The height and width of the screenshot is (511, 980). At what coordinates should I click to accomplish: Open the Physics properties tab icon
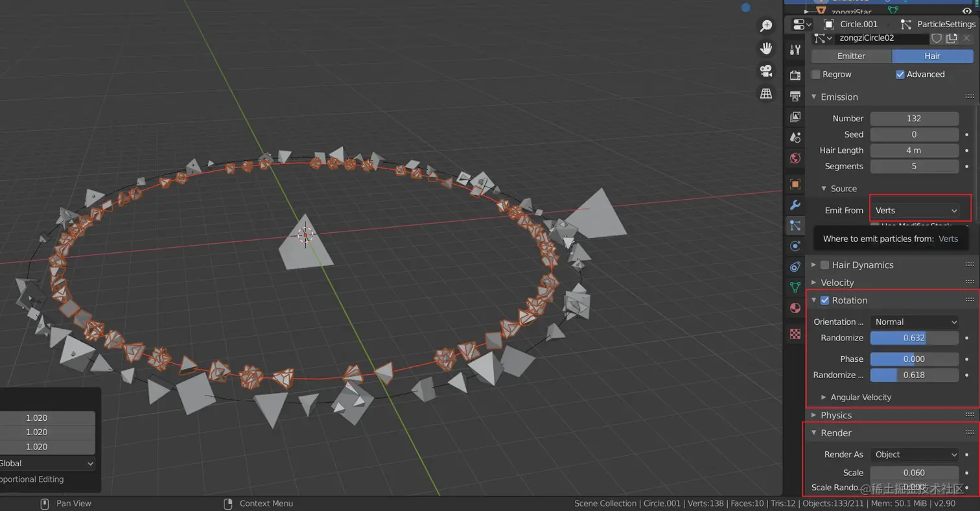795,246
